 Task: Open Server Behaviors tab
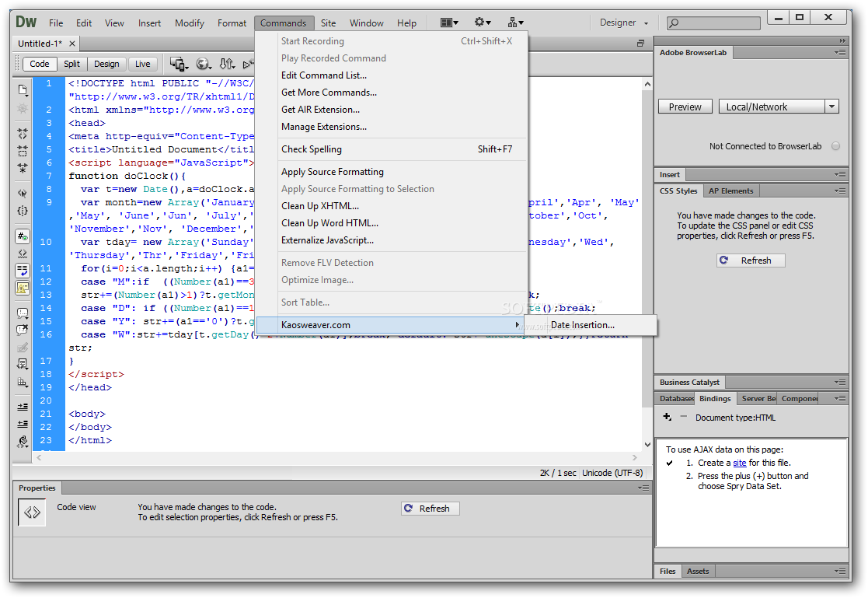click(x=758, y=399)
